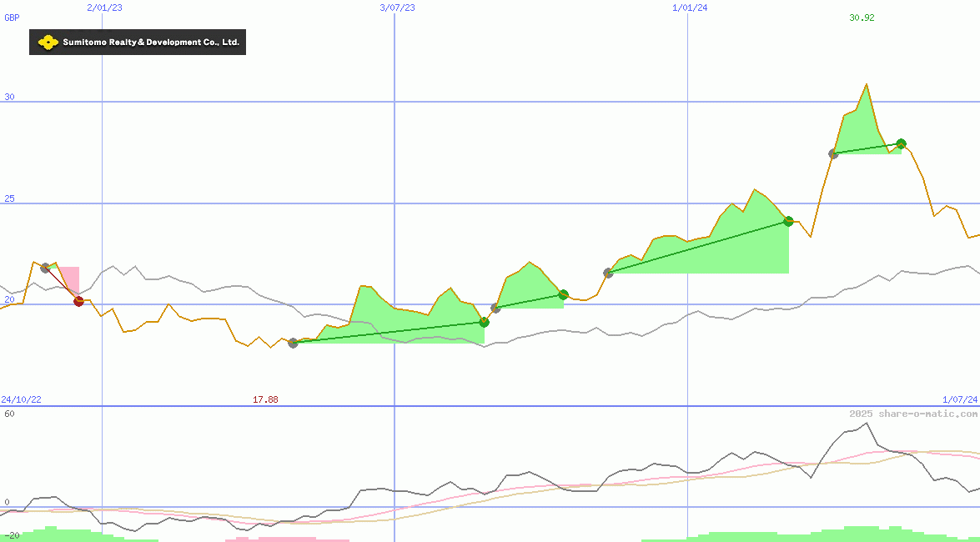The height and width of the screenshot is (542, 980).
Task: Select the 1/01/24 date label
Action: (x=690, y=8)
